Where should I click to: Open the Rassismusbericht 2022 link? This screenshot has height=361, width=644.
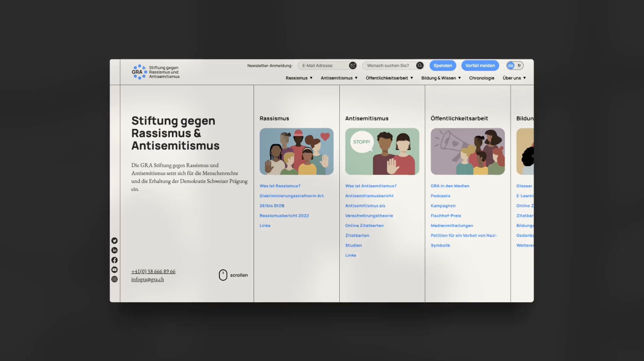[284, 216]
